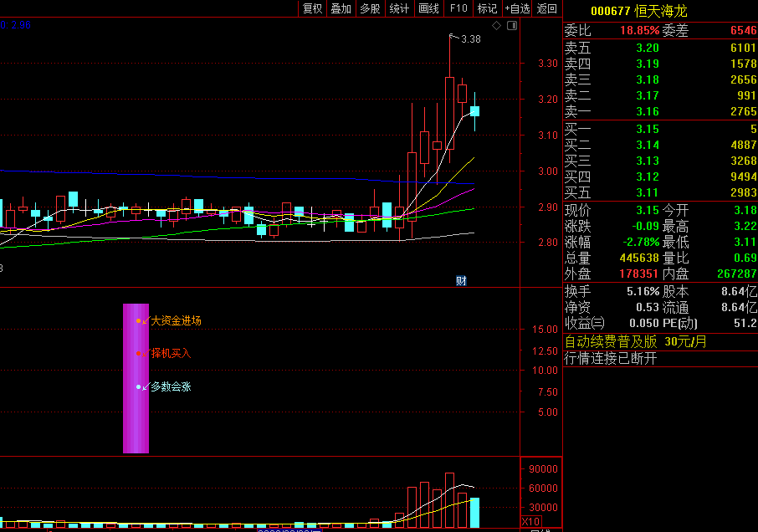Image resolution: width=758 pixels, height=532 pixels.
Task: Click the latest cyan candlestick on chart
Action: coord(474,111)
